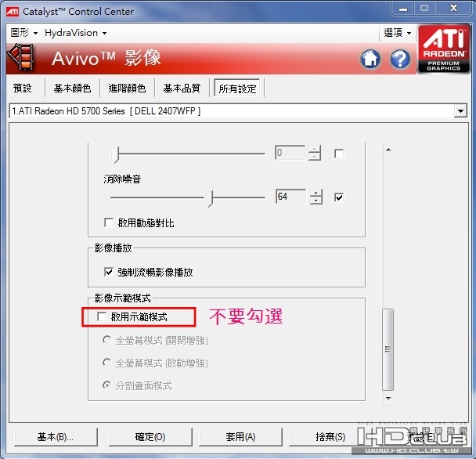476x459 pixels.
Task: Switch to the 基本品質 tab
Action: (x=182, y=88)
